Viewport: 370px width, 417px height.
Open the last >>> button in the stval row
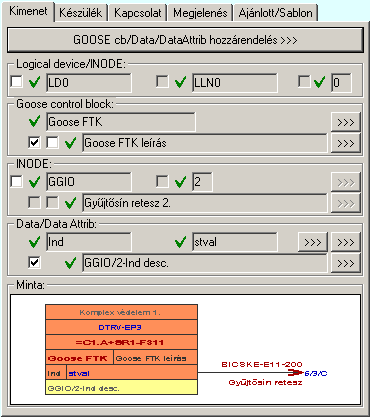[346, 242]
